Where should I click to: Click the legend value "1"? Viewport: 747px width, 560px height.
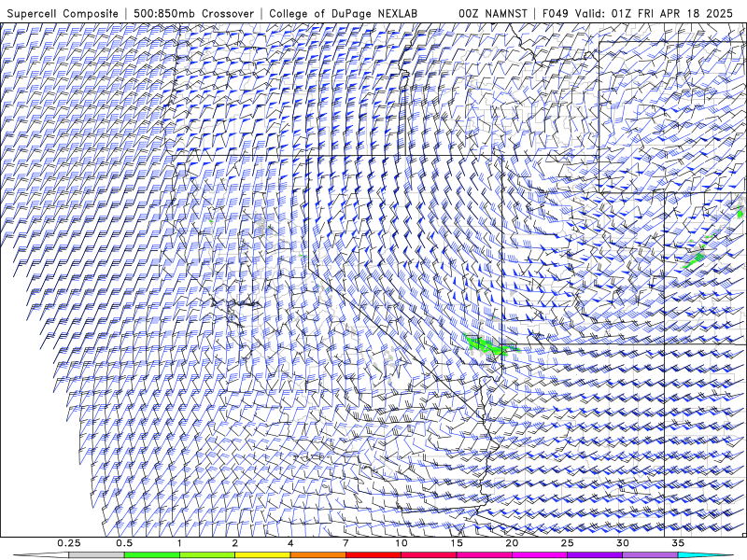point(179,543)
